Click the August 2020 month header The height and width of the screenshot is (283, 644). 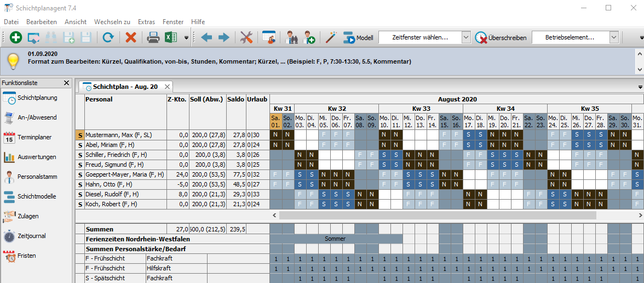click(457, 99)
